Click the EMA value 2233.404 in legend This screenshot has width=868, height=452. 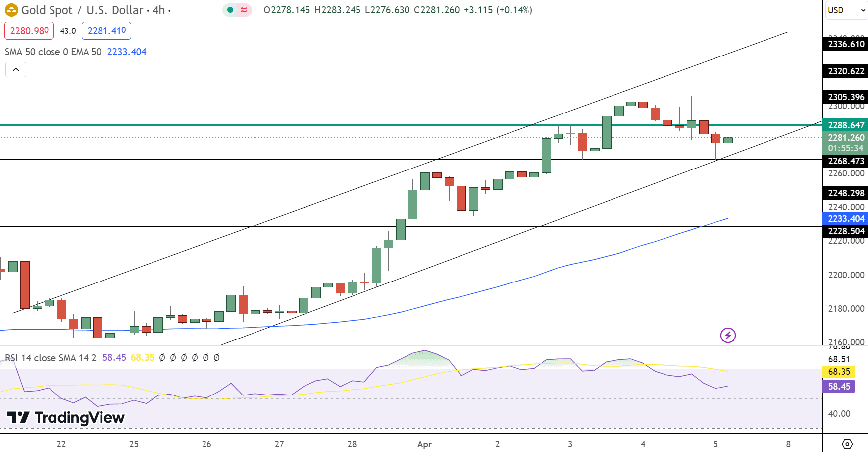coord(127,52)
